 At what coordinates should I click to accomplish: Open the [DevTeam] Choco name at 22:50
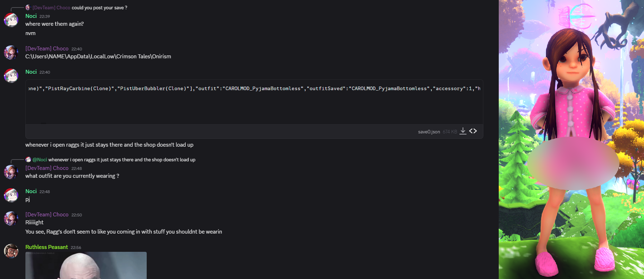pyautogui.click(x=47, y=215)
